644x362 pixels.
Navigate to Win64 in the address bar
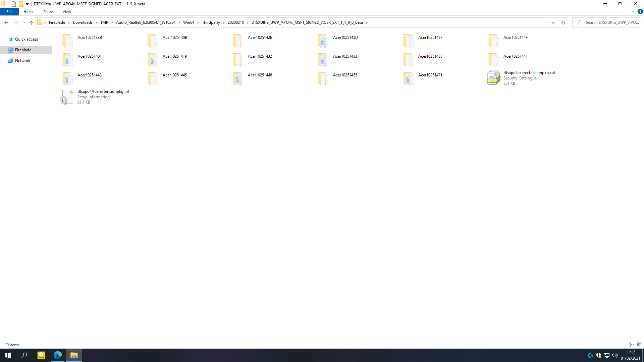pos(189,22)
